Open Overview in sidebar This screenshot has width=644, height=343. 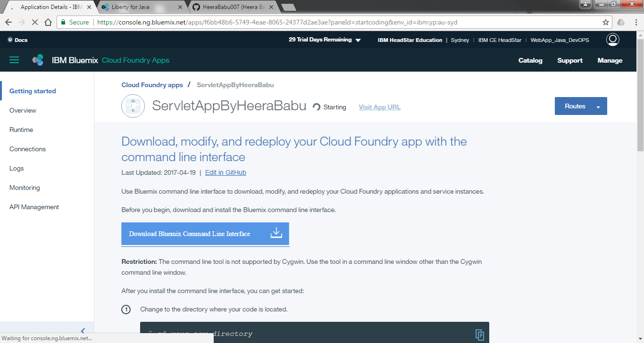click(x=23, y=110)
